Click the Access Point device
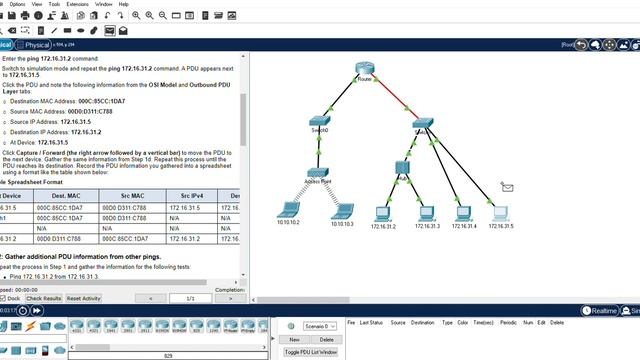This screenshot has width=640, height=360. click(x=318, y=173)
